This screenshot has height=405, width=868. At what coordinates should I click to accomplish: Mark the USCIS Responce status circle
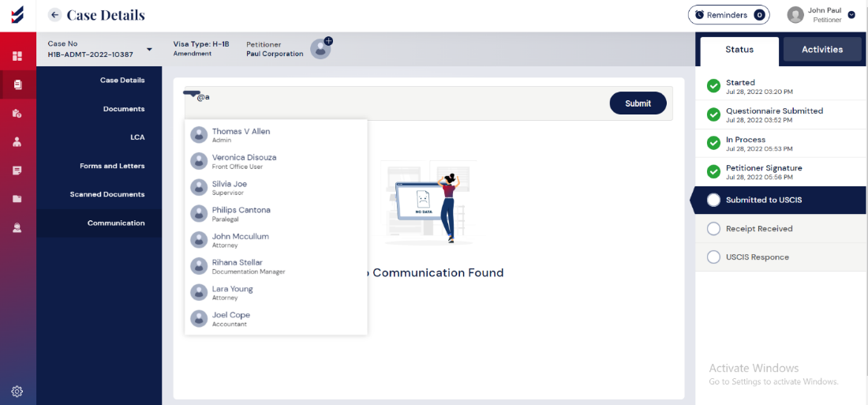coord(713,257)
